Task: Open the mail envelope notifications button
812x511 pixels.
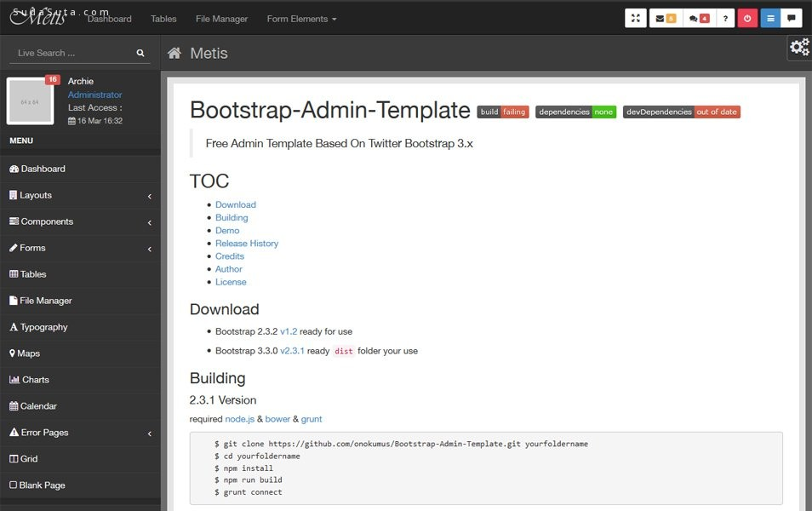Action: [666, 19]
